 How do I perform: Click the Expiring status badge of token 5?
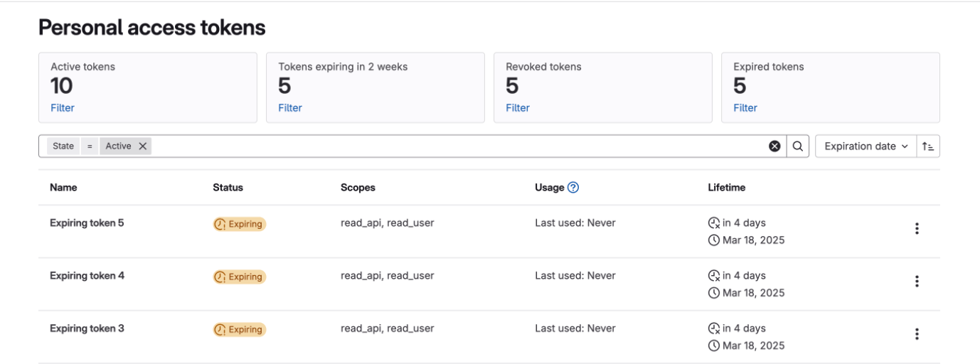pos(239,224)
